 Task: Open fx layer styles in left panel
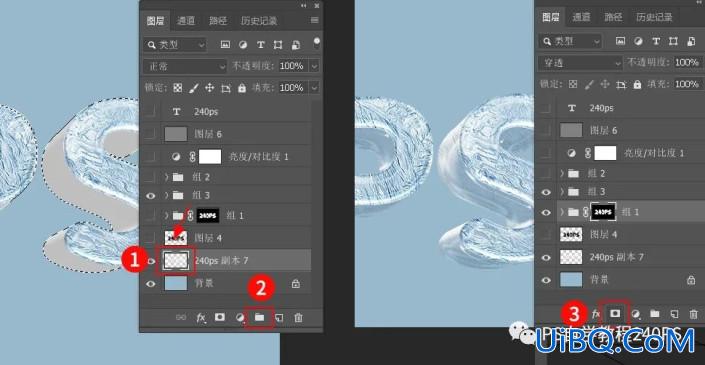tap(201, 317)
